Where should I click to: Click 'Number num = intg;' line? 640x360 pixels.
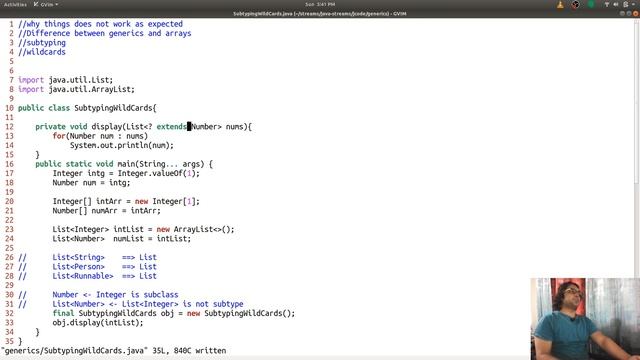click(91, 182)
